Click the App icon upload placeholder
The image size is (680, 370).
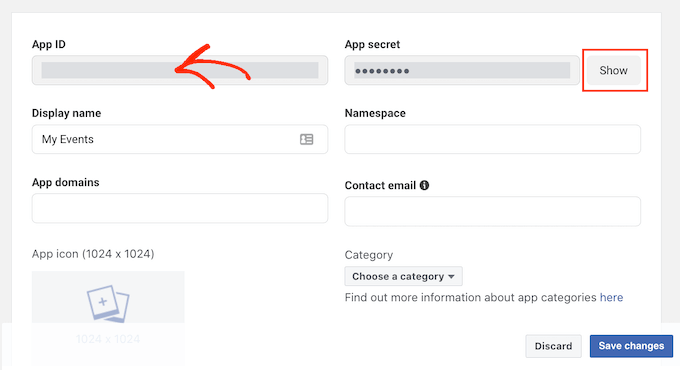(108, 318)
